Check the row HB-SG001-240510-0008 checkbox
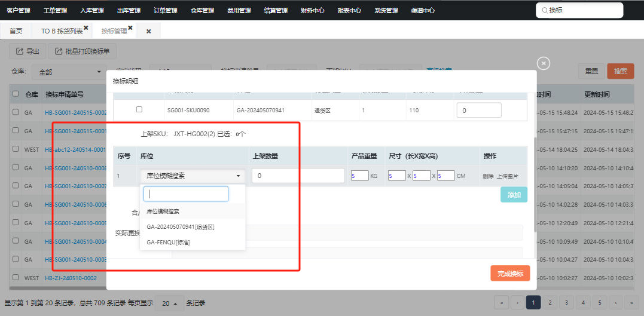The image size is (644, 316). click(x=16, y=167)
